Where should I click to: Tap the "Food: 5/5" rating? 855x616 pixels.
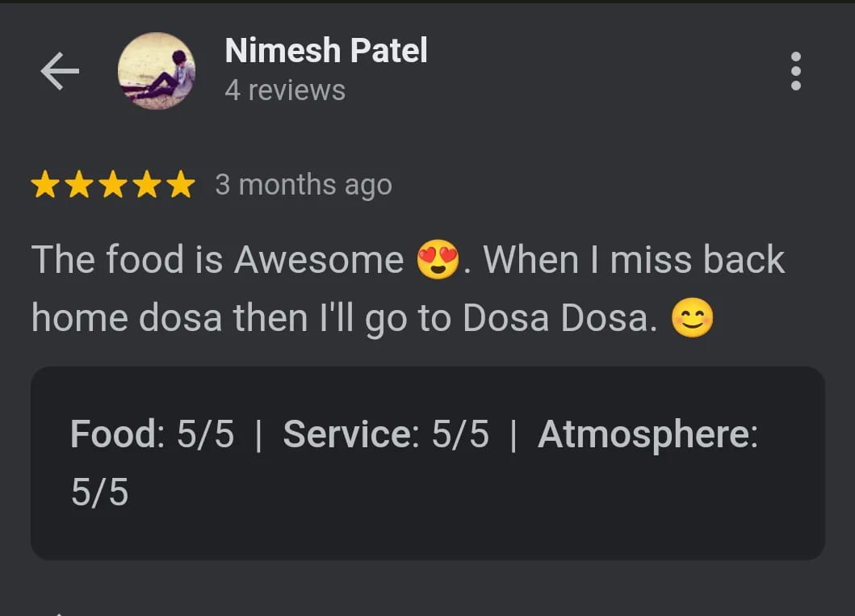point(152,434)
